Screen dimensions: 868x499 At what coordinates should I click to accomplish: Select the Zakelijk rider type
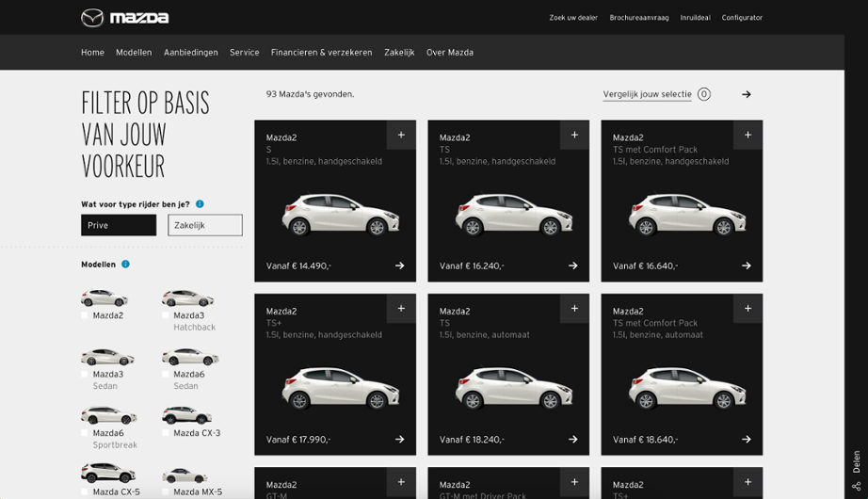click(205, 225)
